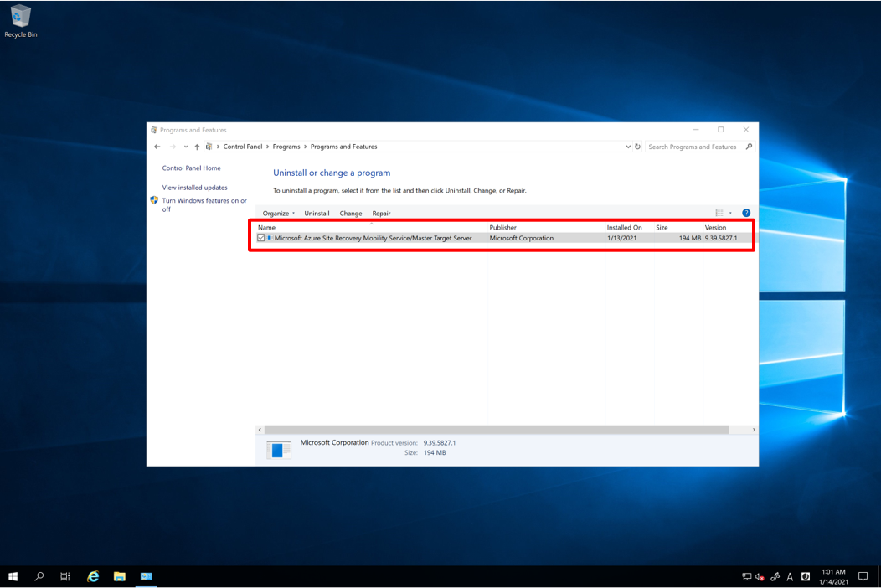
Task: Refresh the Programs and Features list
Action: coord(637,147)
